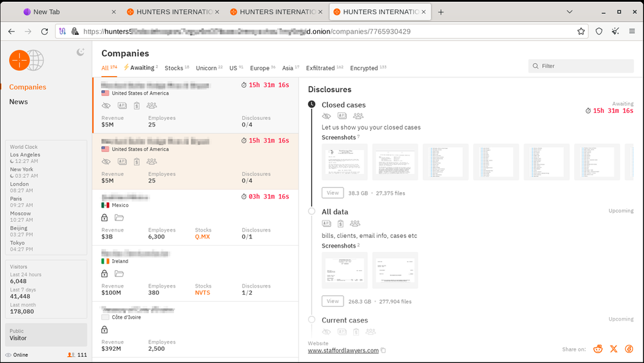The height and width of the screenshot is (363, 644).
Task: Open the News section in the sidebar
Action: point(19,102)
